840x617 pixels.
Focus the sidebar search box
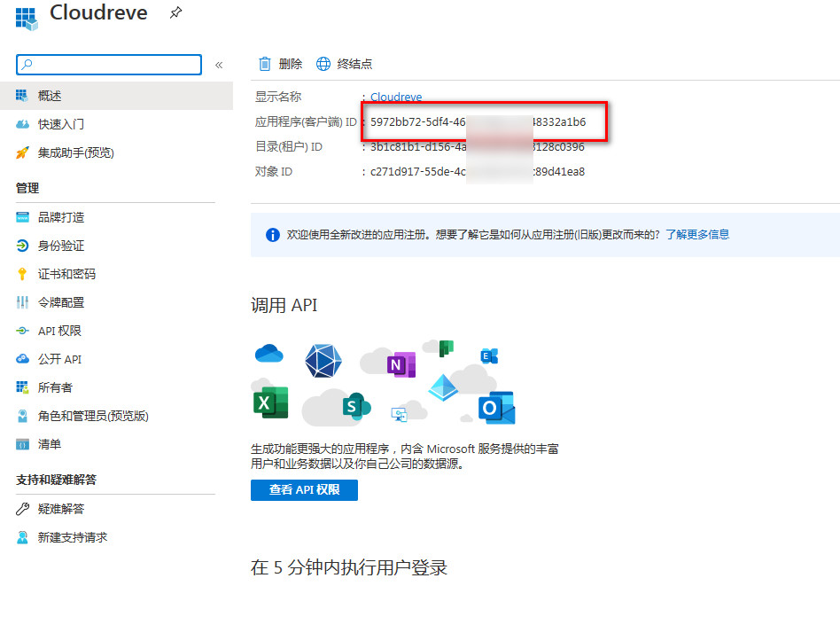pyautogui.click(x=109, y=65)
